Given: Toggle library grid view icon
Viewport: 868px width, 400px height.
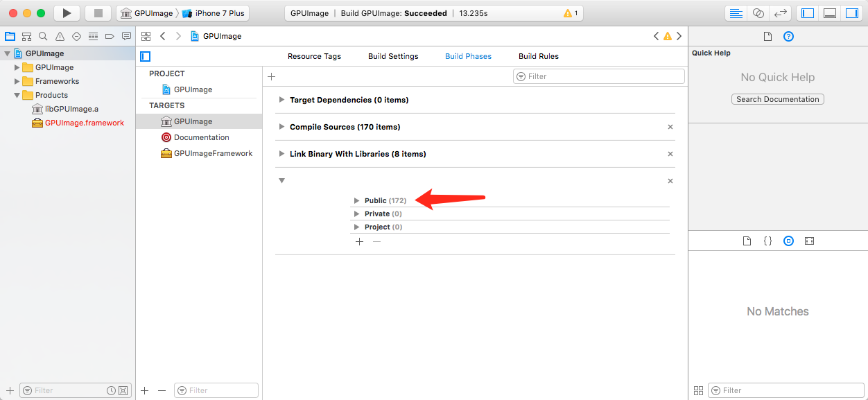Looking at the screenshot, I should 698,390.
